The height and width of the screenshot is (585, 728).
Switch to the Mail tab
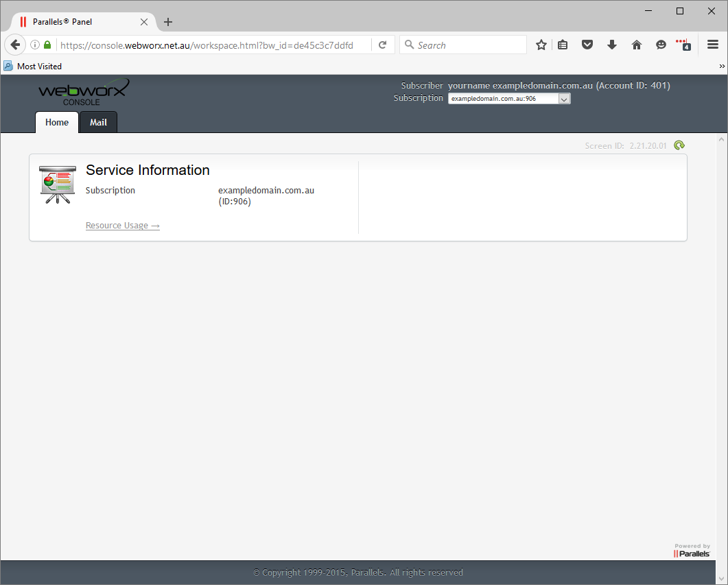click(x=98, y=123)
